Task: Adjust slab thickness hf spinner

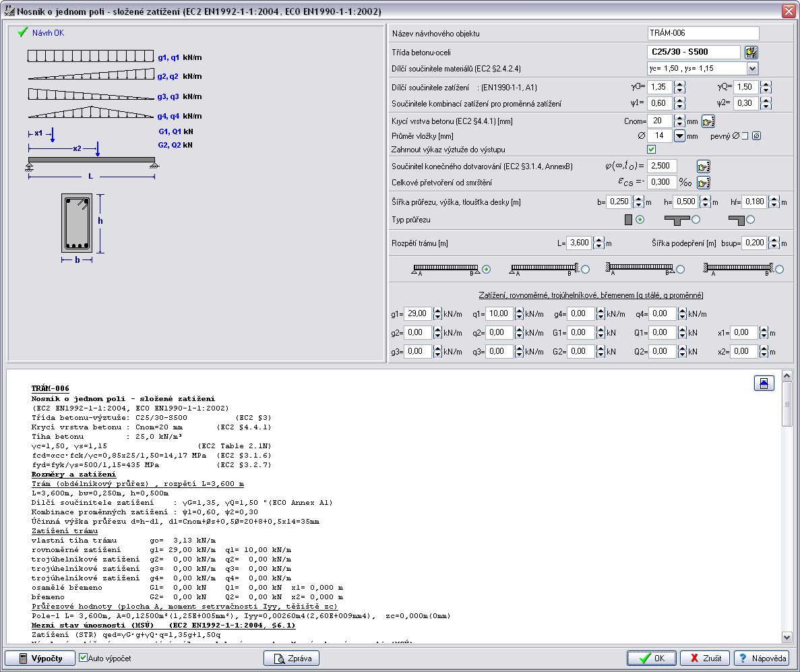Action: (x=774, y=202)
